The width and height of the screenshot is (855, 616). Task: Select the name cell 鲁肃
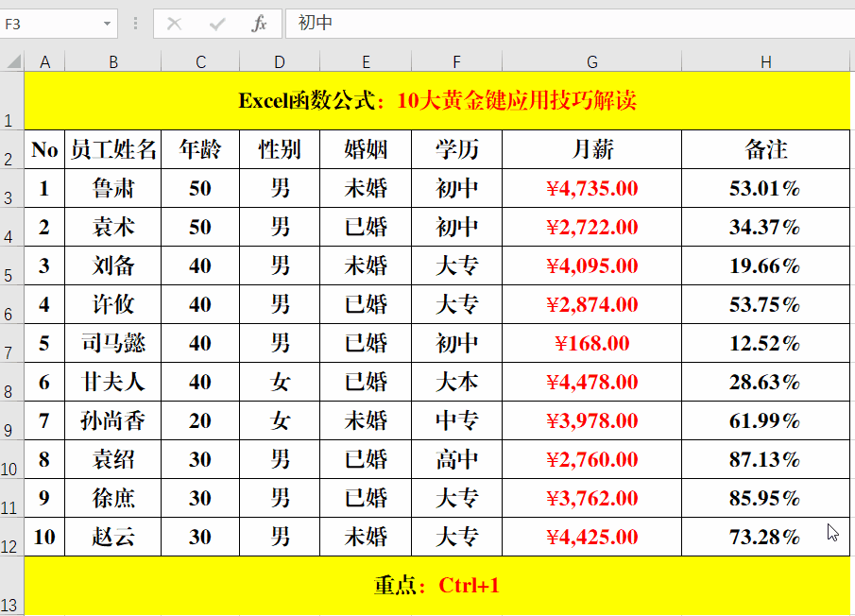tap(112, 188)
